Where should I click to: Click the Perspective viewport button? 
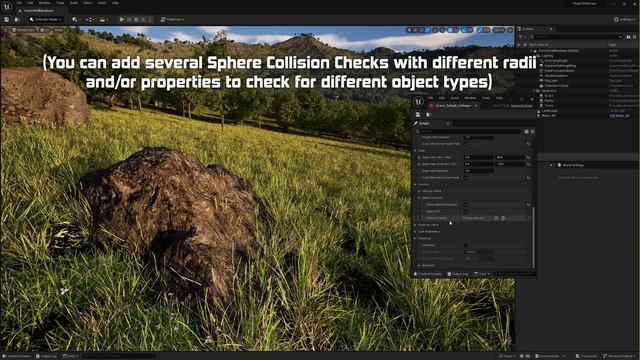[24, 30]
